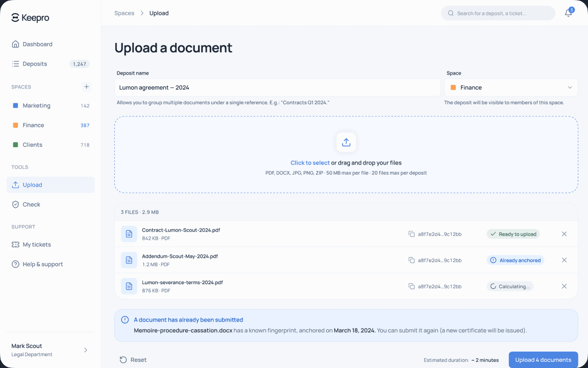
Task: Click the Upload icon in sidebar
Action: [15, 185]
